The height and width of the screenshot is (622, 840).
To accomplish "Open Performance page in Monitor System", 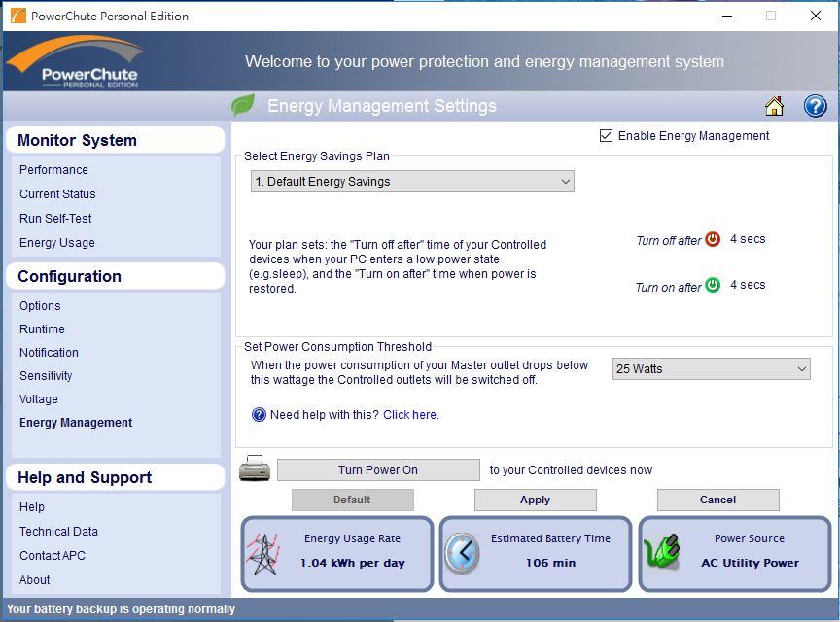I will tap(53, 170).
